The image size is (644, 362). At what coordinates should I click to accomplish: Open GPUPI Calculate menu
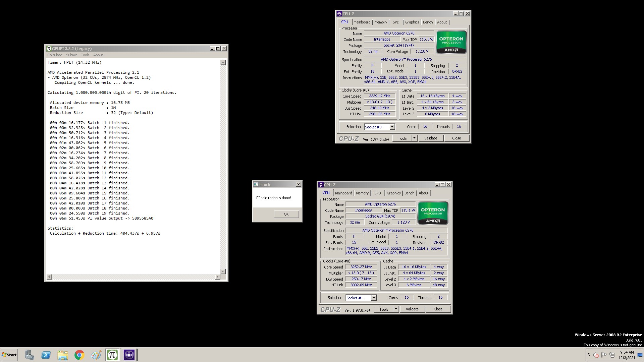pyautogui.click(x=55, y=55)
